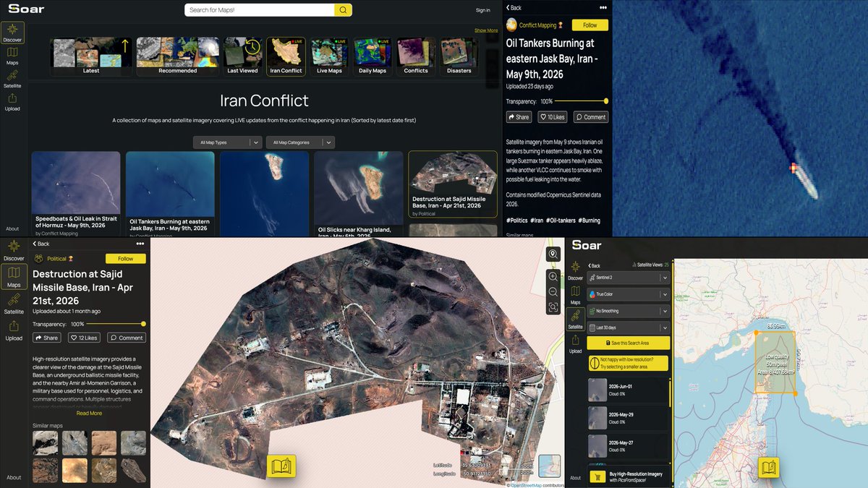Image resolution: width=868 pixels, height=488 pixels.
Task: Open the Oil Slicks near Kharg Island card
Action: click(x=358, y=194)
